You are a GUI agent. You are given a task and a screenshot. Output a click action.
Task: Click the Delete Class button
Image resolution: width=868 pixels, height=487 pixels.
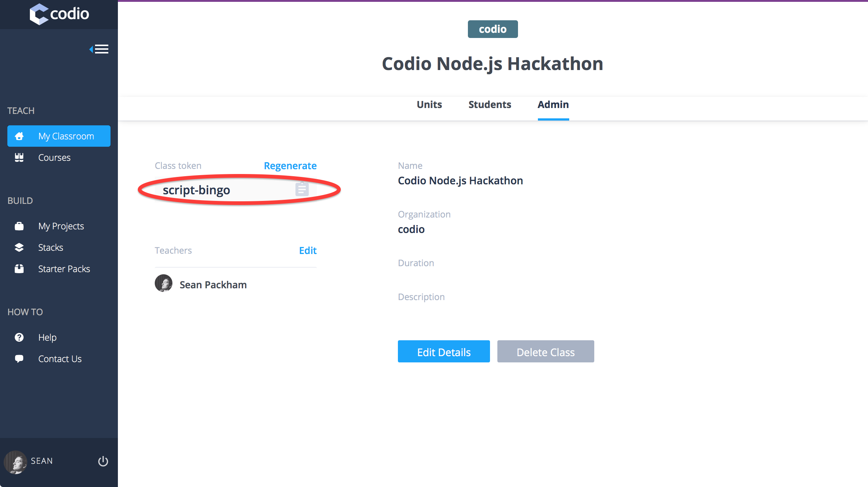[546, 352]
